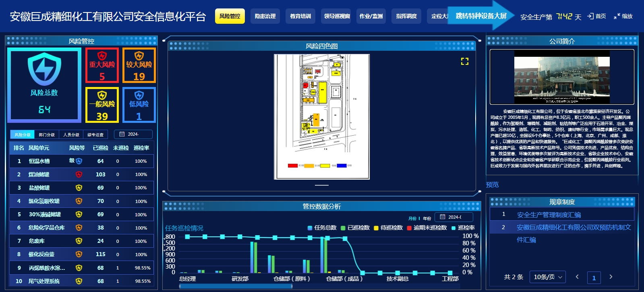
Task: Click the orange shield icon in 危险化学品仓库 row
Action: point(79,228)
